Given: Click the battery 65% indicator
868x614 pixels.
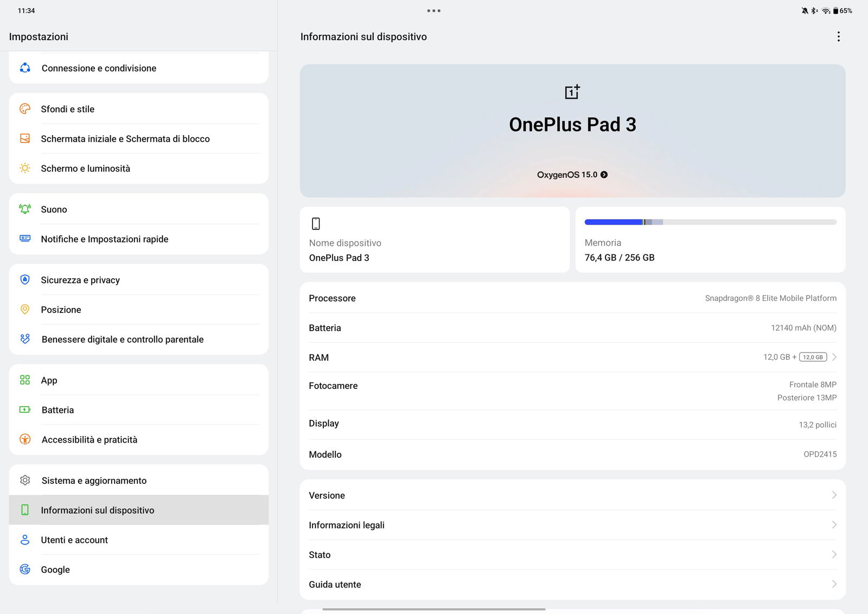Looking at the screenshot, I should (x=843, y=11).
